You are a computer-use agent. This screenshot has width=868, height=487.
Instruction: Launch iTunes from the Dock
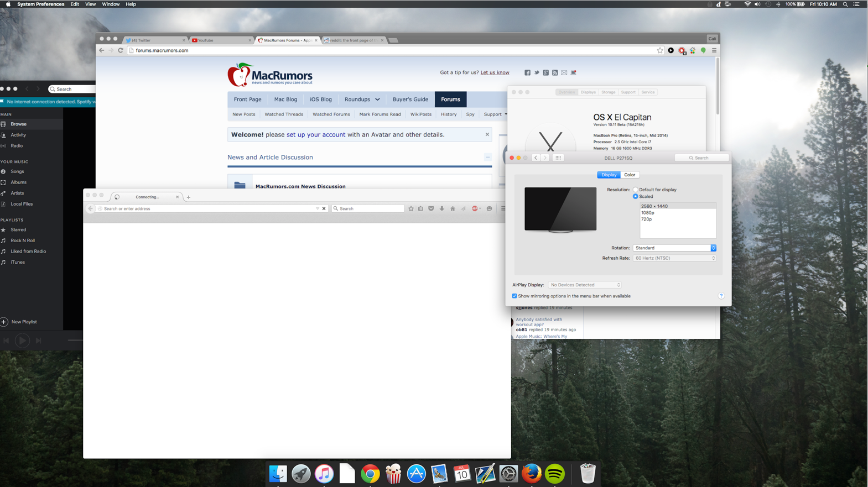324,474
